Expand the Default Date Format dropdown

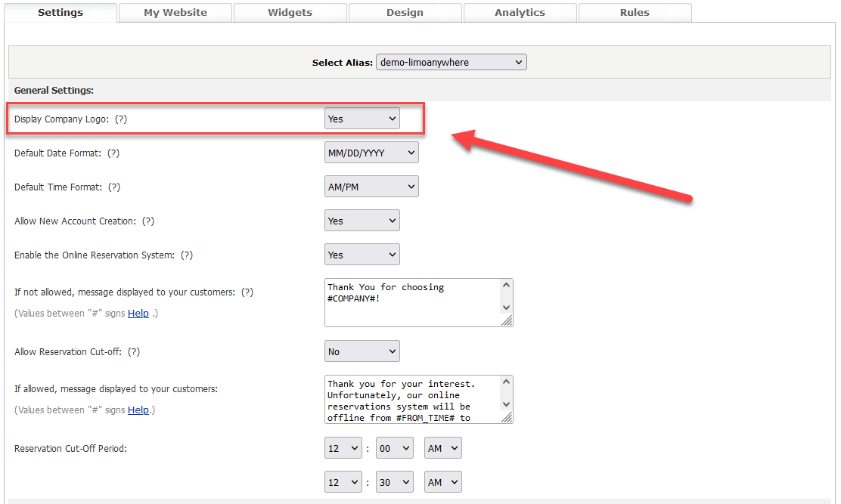(x=371, y=153)
